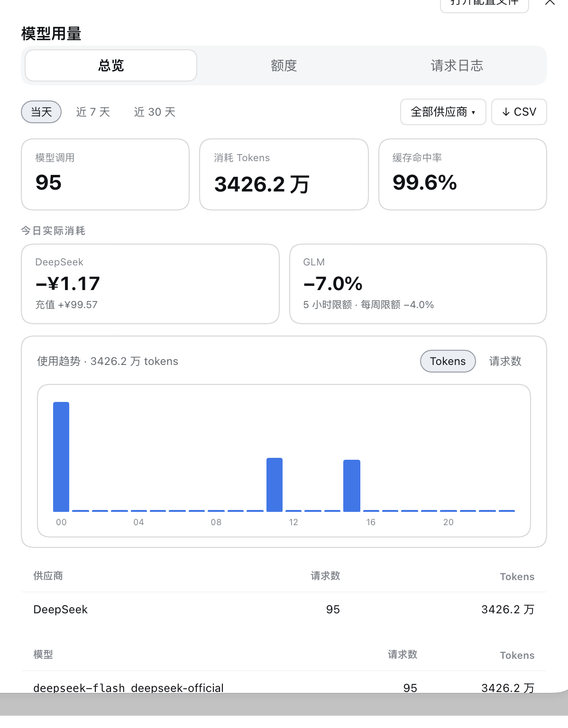
Task: Show Tokens in usage trend chart
Action: 448,361
